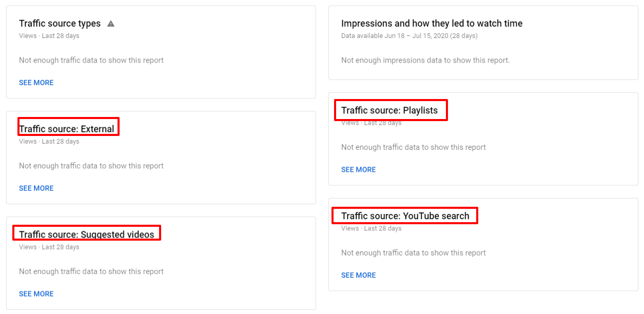Click the Traffic source: Playlists heading

click(x=389, y=110)
